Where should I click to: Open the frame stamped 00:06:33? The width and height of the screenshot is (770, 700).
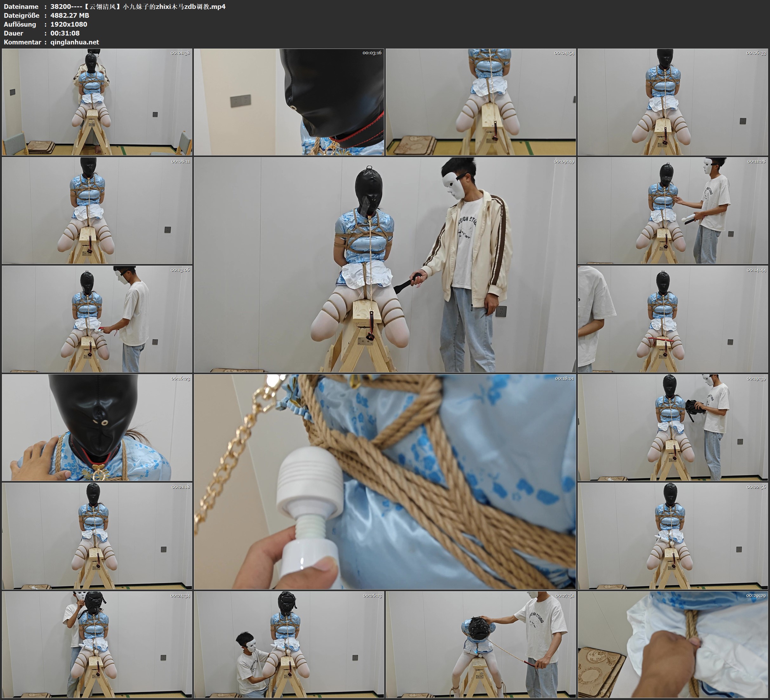[673, 102]
